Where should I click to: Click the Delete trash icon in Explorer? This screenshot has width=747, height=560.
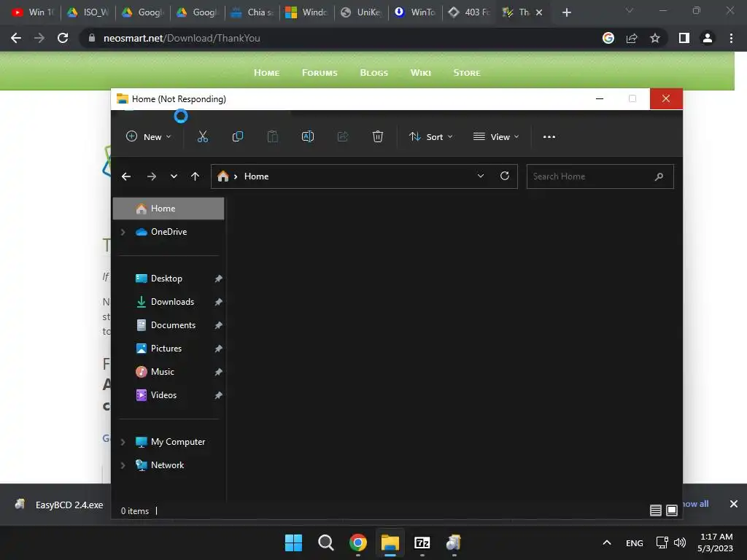378,136
